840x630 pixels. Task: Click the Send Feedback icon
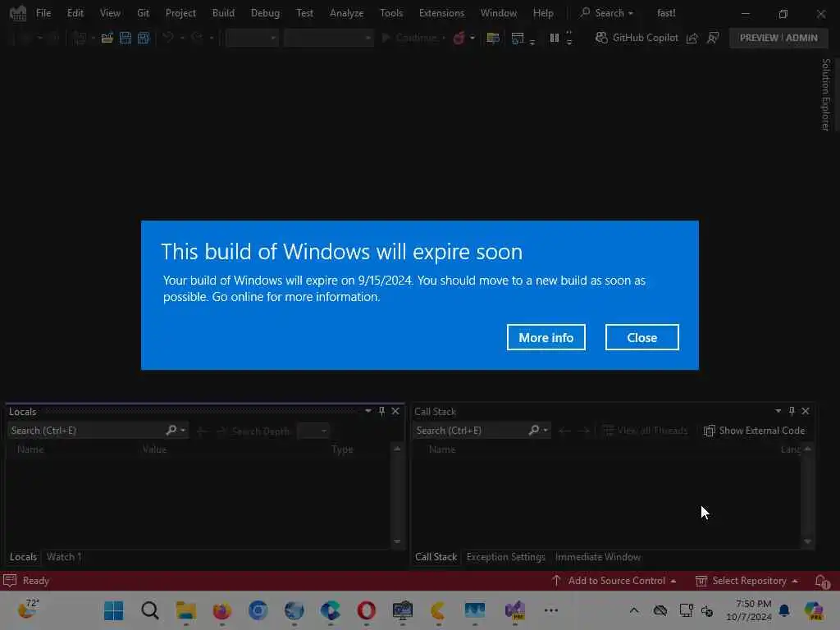[x=713, y=38]
